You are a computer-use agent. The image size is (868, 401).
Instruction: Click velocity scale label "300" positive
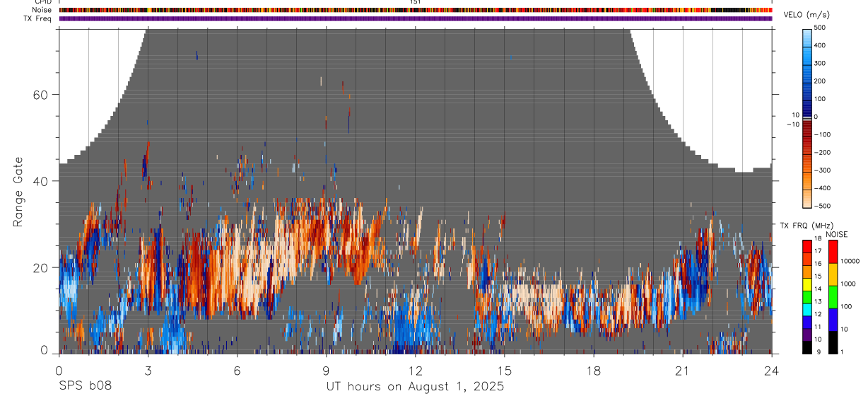(821, 63)
